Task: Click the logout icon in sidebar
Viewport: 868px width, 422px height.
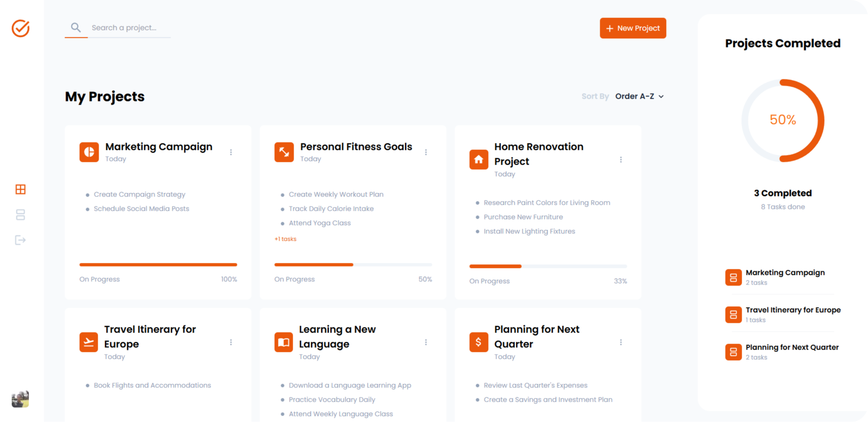Action: click(20, 240)
